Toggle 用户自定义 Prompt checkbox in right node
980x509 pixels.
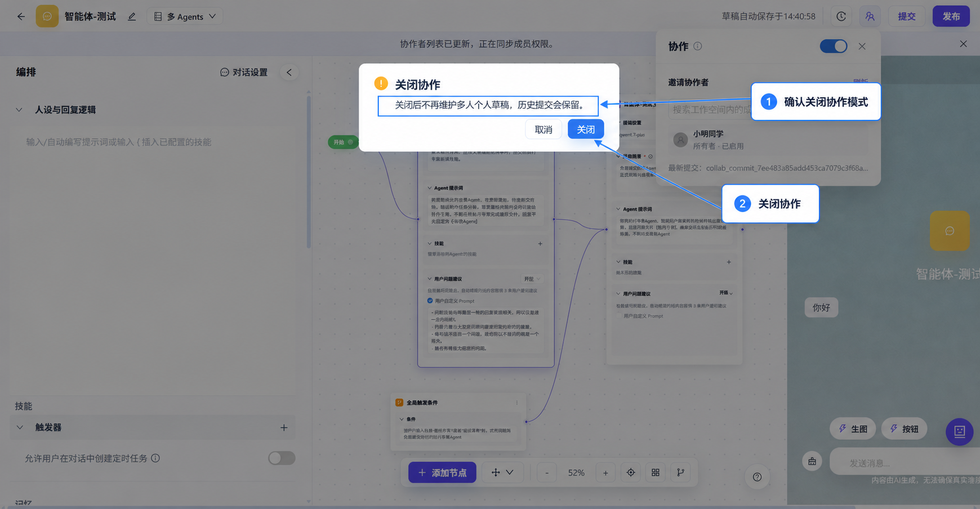620,316
